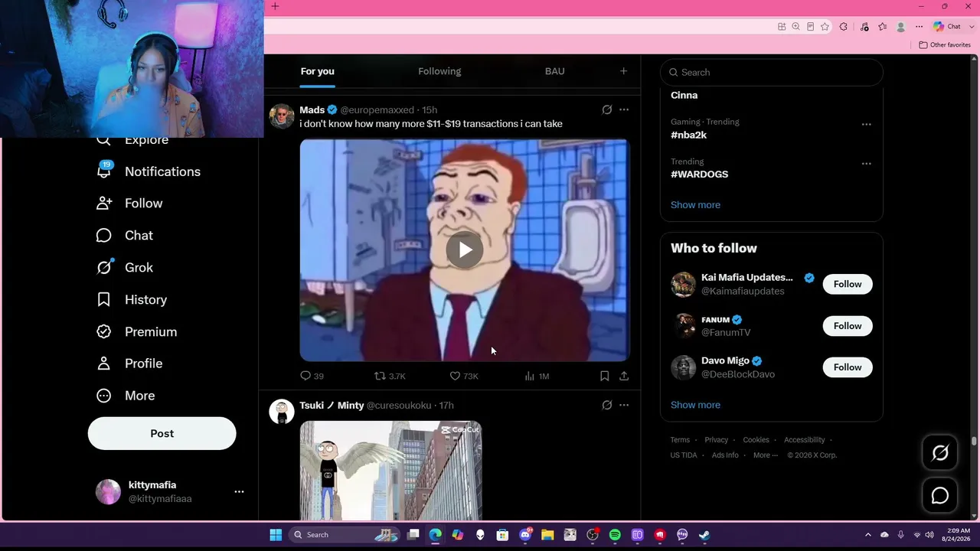The width and height of the screenshot is (980, 551).
Task: Bookmark the Mads post
Action: tap(605, 376)
